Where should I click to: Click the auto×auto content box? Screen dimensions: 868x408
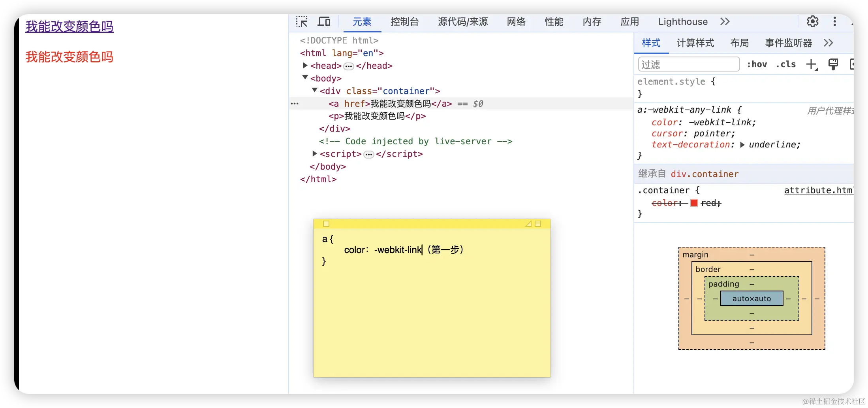point(752,298)
